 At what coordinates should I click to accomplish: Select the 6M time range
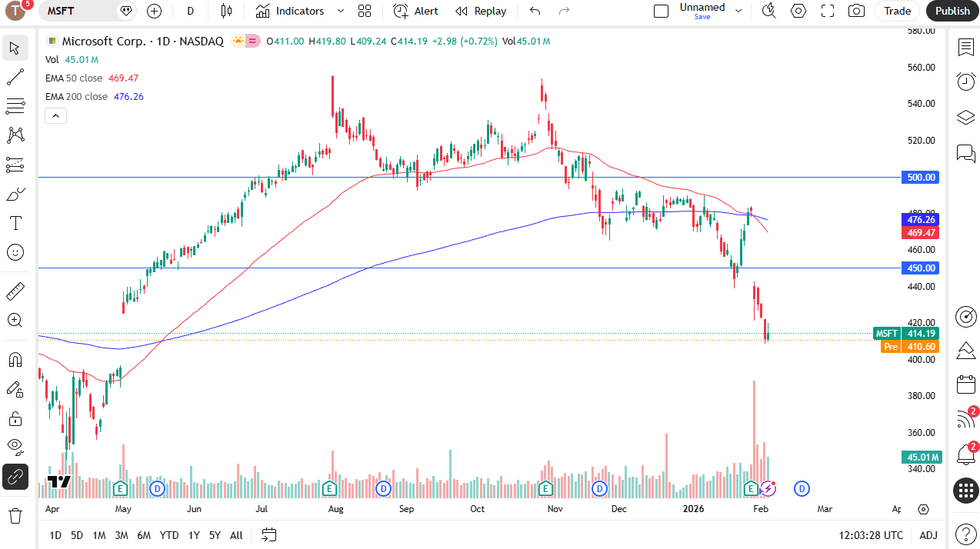pyautogui.click(x=144, y=535)
